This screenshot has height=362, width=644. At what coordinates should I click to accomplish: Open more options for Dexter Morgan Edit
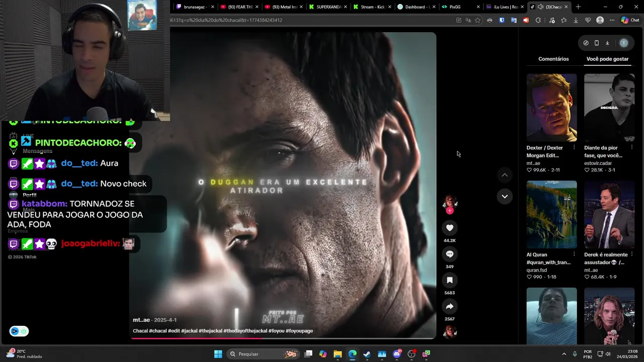574,148
